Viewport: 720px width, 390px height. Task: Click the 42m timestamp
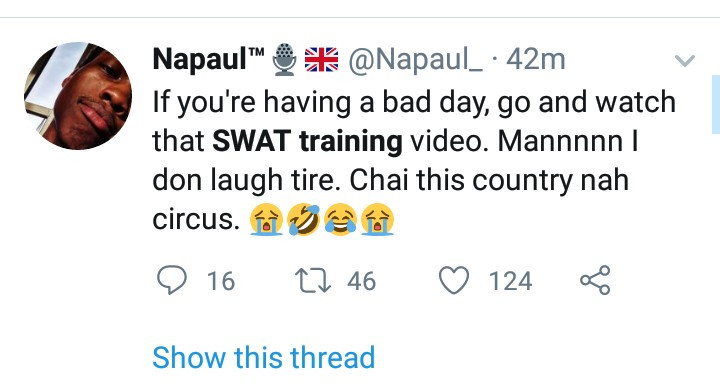pyautogui.click(x=535, y=59)
